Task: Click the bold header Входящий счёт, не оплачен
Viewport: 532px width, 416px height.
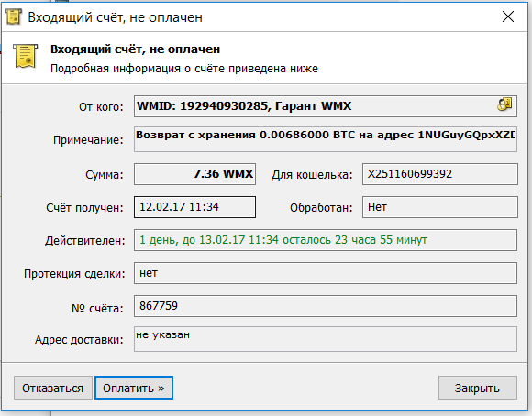Action: [136, 49]
